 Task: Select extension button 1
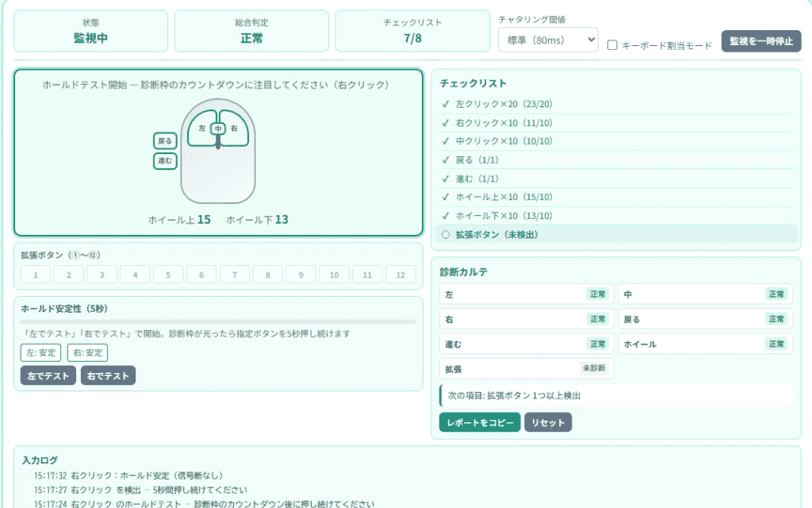36,275
